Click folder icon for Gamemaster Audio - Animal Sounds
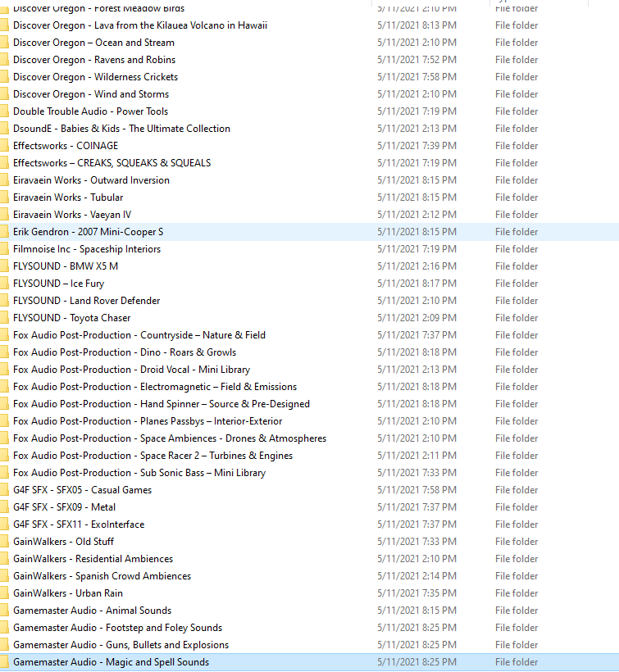The width and height of the screenshot is (619, 672). 4,611
